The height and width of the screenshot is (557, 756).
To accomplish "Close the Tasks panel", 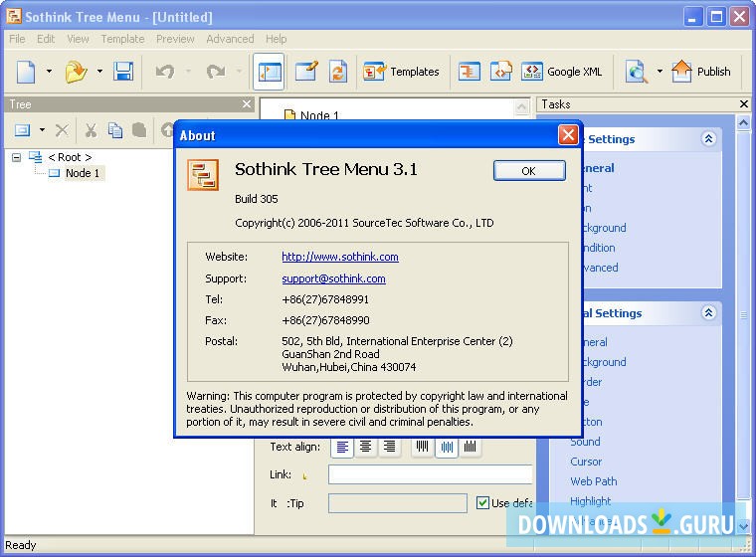I will [x=744, y=104].
